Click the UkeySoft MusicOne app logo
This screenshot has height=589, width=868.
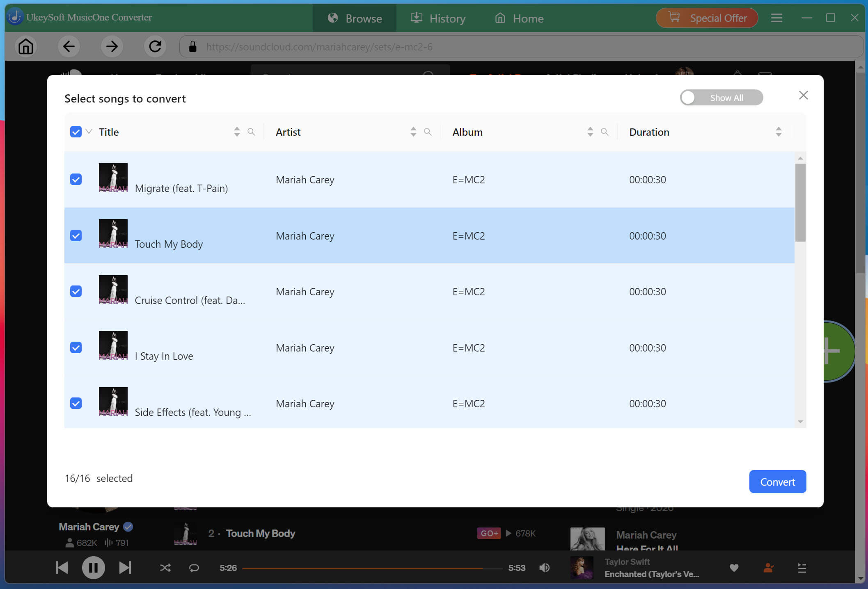(x=15, y=17)
